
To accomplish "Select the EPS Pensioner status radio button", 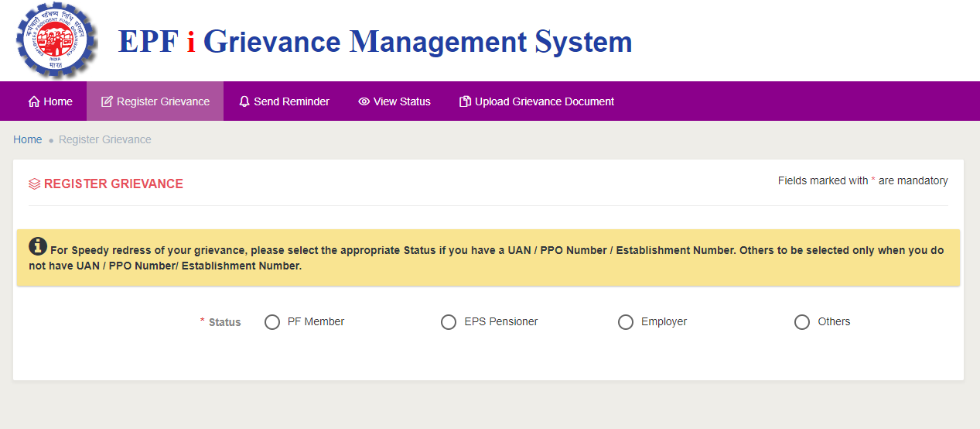I will (449, 322).
